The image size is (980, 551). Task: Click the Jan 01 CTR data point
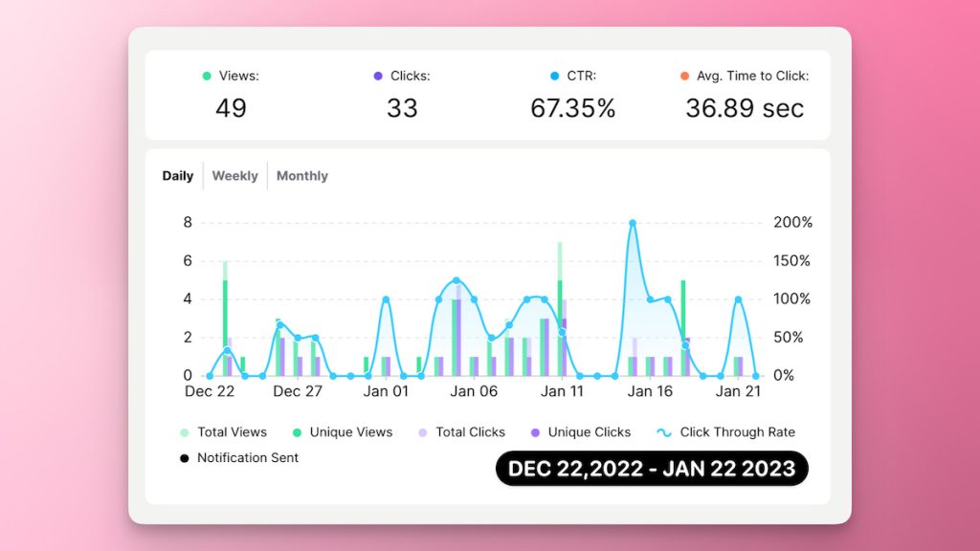click(386, 299)
